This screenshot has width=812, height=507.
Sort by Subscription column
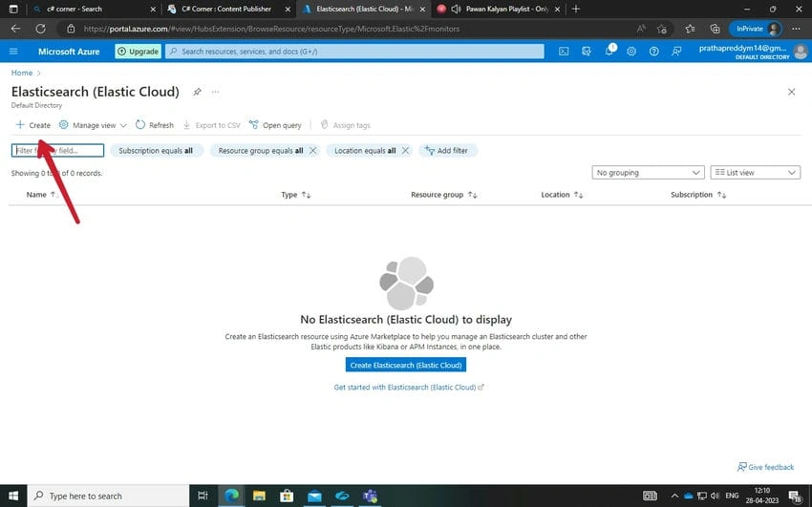[x=698, y=195]
